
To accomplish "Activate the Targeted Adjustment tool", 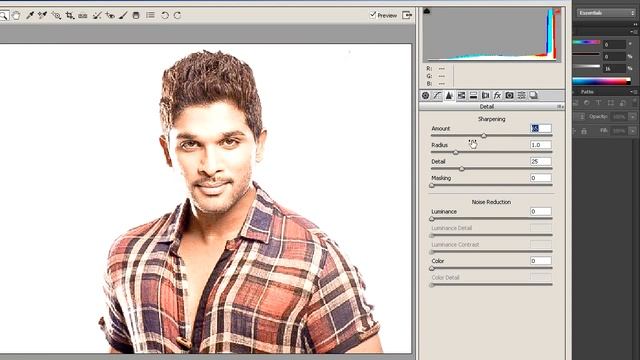I will [x=56, y=16].
